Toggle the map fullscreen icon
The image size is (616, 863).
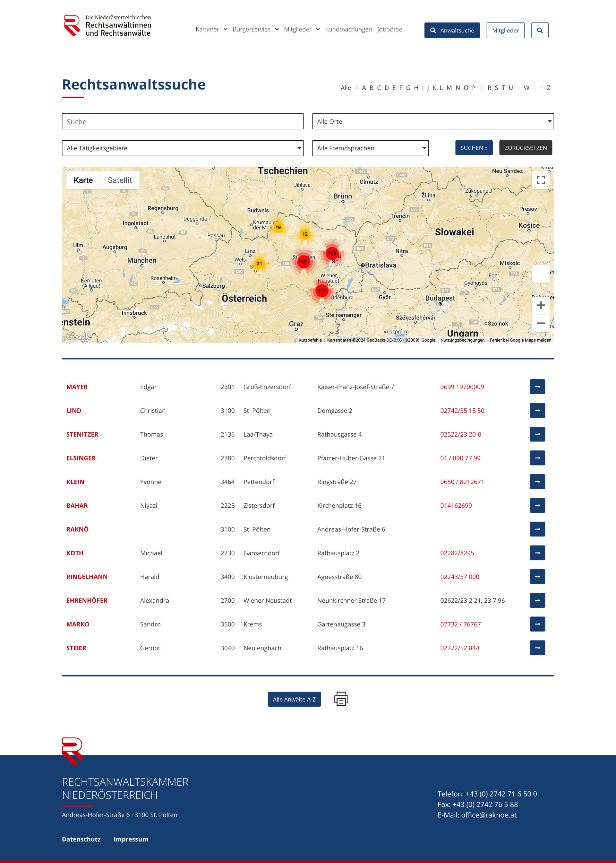coord(541,180)
